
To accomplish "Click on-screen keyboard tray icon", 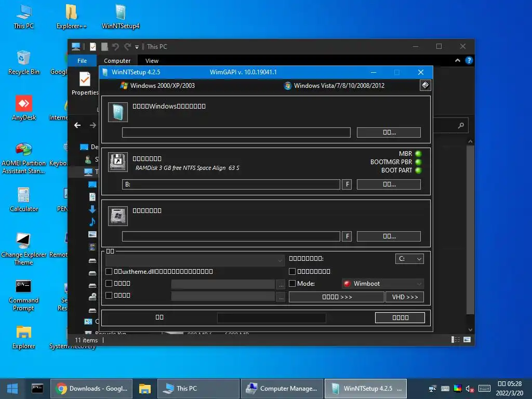I will click(484, 389).
